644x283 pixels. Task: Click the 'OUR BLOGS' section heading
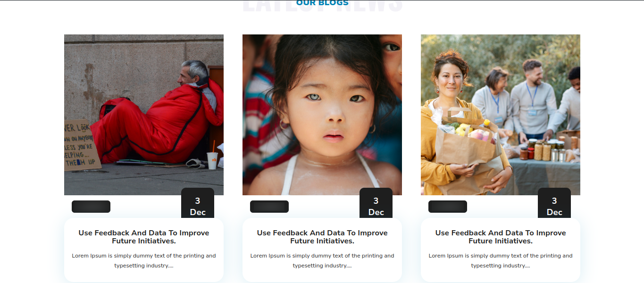click(x=322, y=3)
